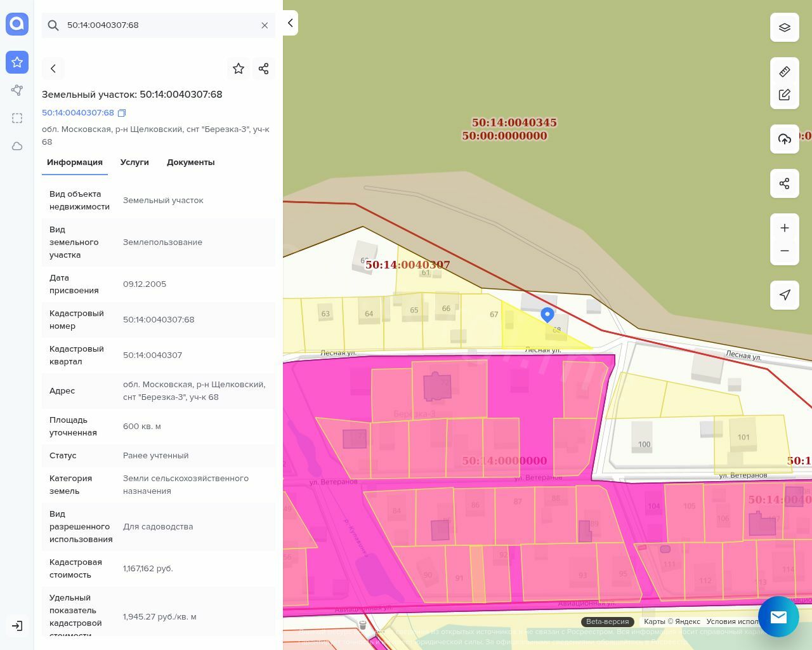The width and height of the screenshot is (812, 650).
Task: Switch to the Услуги tab
Action: click(x=134, y=162)
